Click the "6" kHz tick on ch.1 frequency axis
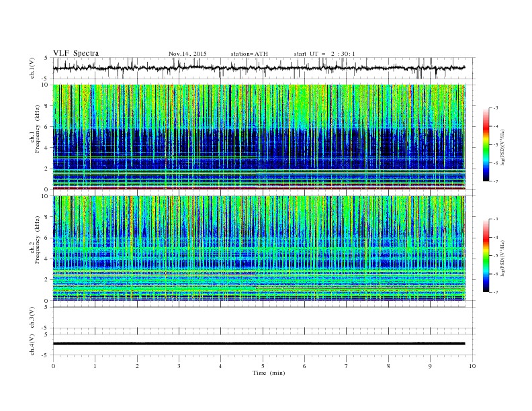532x411 pixels. click(47, 127)
